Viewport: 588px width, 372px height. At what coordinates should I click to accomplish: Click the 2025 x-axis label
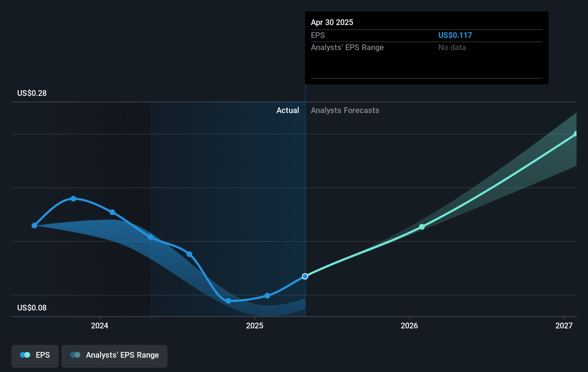[x=255, y=325]
